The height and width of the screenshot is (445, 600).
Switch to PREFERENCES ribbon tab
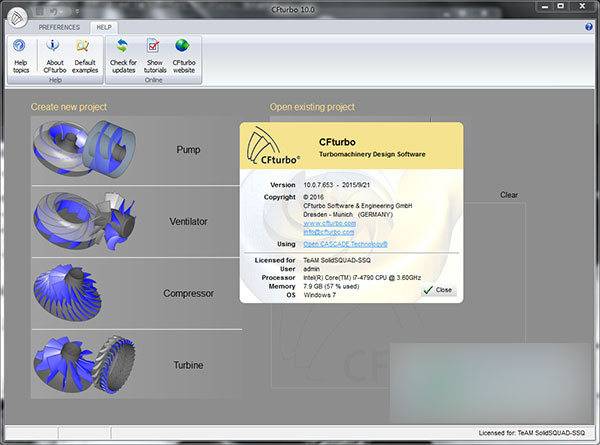(59, 27)
